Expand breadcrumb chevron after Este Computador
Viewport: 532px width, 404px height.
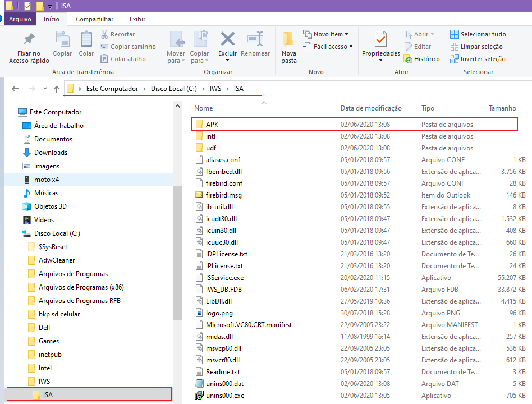coord(144,89)
